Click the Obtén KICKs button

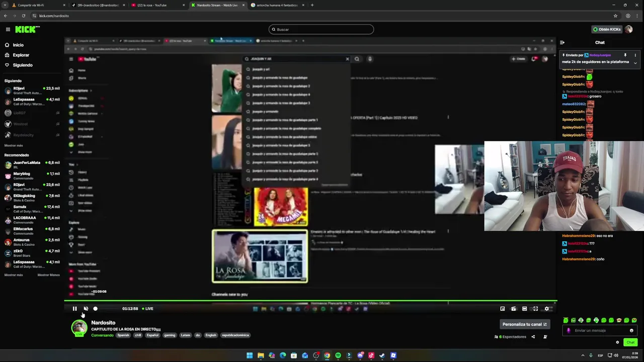click(606, 29)
